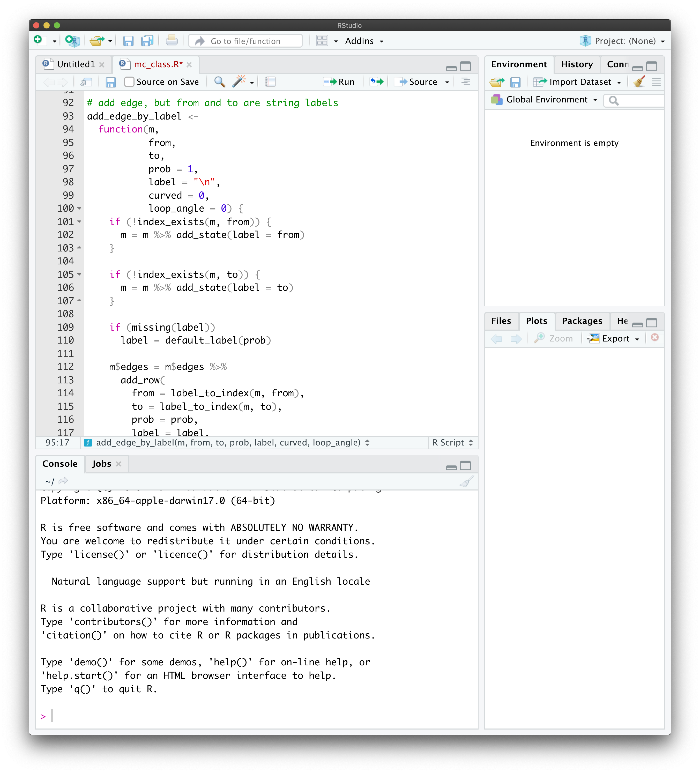Viewport: 700px width, 773px height.
Task: Click the find/replace magnifier icon in editor
Action: pos(219,82)
